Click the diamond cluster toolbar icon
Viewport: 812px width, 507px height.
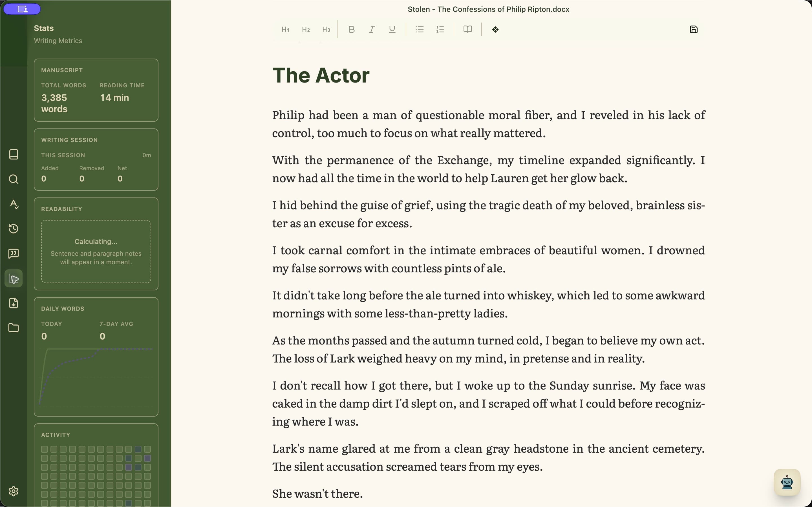tap(495, 30)
